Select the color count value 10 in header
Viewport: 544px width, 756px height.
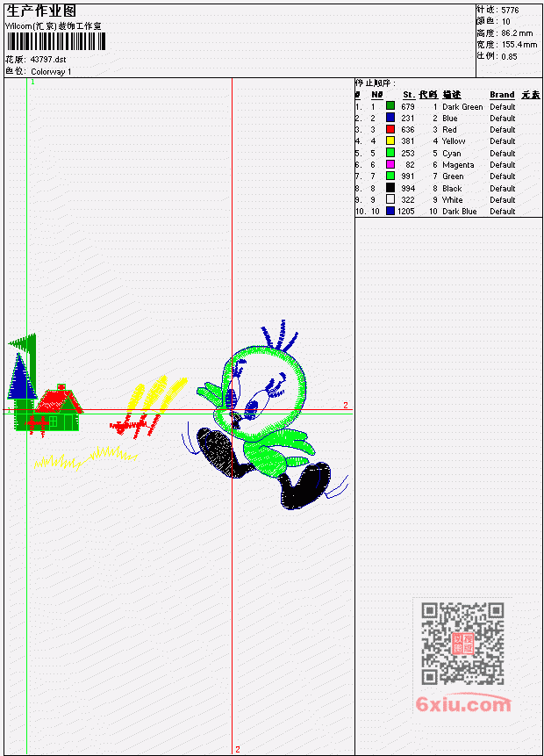[505, 22]
